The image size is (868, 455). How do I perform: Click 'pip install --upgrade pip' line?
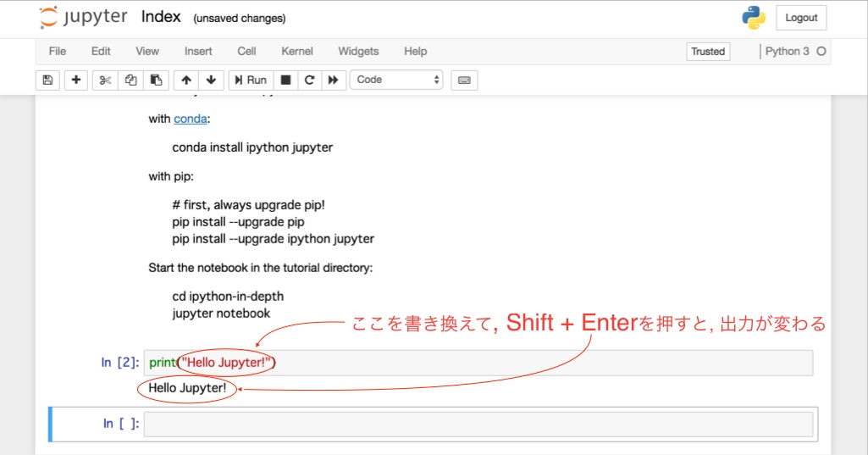pyautogui.click(x=238, y=222)
